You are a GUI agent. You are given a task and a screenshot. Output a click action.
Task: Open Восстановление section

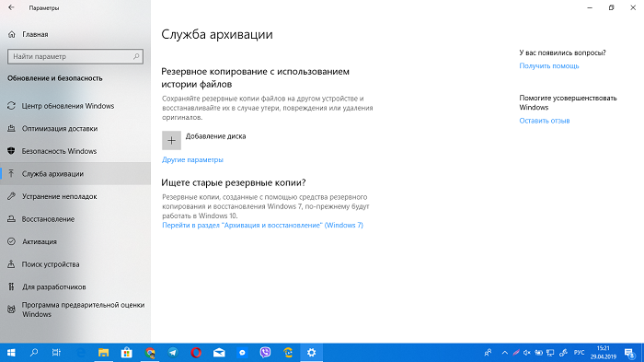(75, 219)
